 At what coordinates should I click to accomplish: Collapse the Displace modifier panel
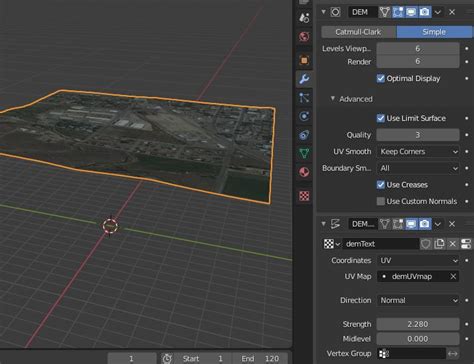(x=323, y=223)
